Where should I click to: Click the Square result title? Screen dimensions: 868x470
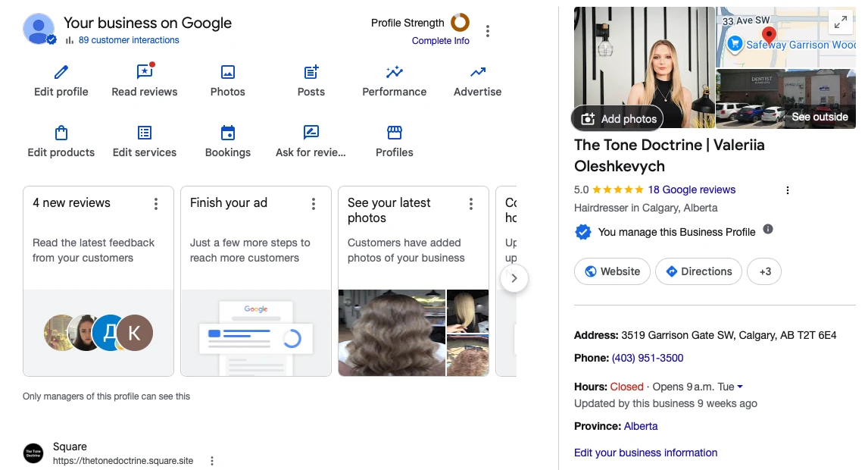pos(70,446)
